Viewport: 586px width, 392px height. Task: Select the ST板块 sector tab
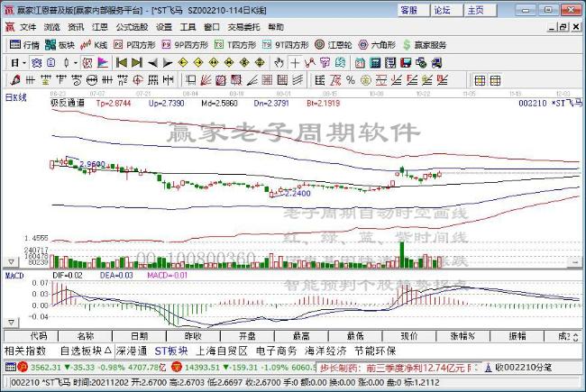tap(171, 351)
